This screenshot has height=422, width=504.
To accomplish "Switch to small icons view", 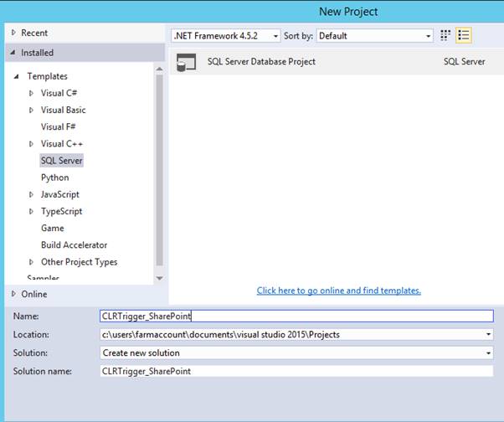I will pyautogui.click(x=445, y=35).
